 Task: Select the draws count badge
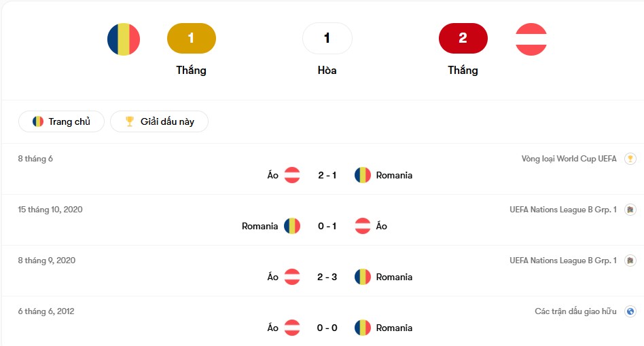click(327, 38)
